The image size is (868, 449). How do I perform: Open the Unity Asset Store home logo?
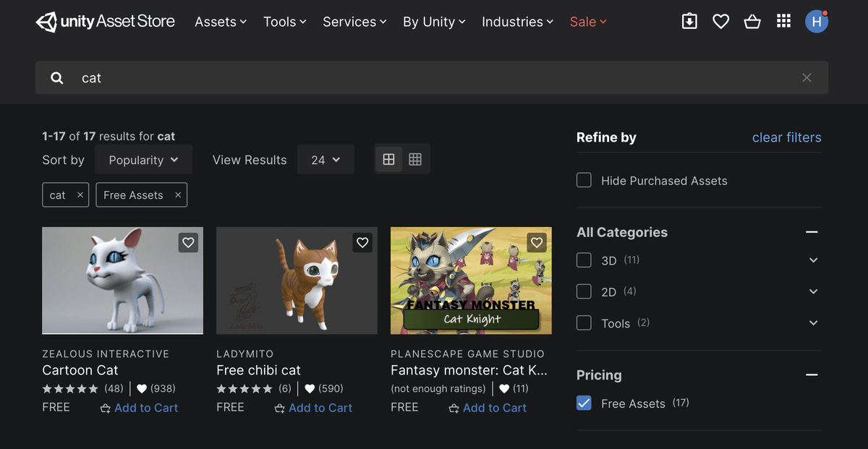coord(106,22)
